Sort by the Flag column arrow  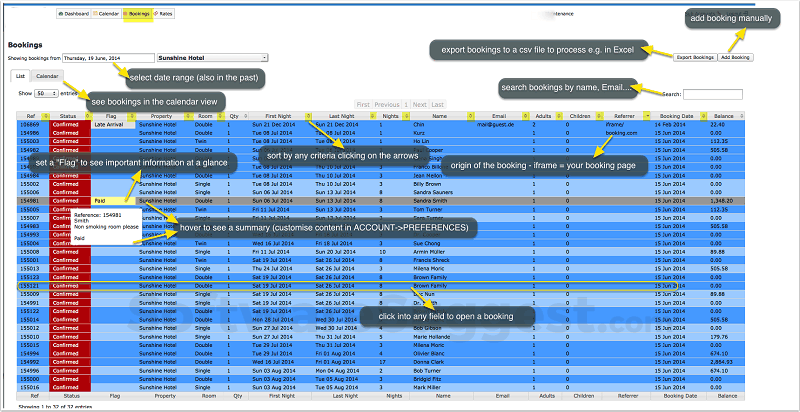(133, 116)
